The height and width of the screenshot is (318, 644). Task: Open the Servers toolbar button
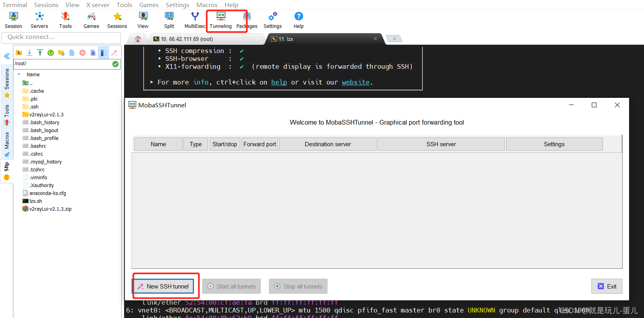(39, 20)
